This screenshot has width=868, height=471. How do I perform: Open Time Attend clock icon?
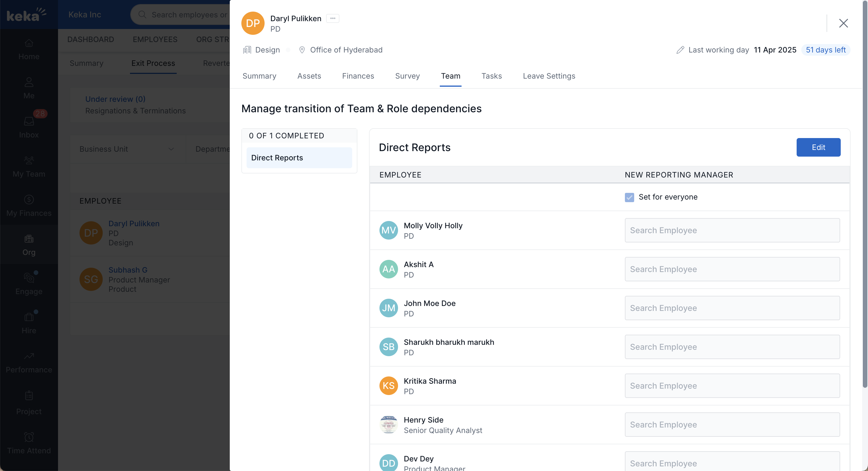[x=29, y=437]
